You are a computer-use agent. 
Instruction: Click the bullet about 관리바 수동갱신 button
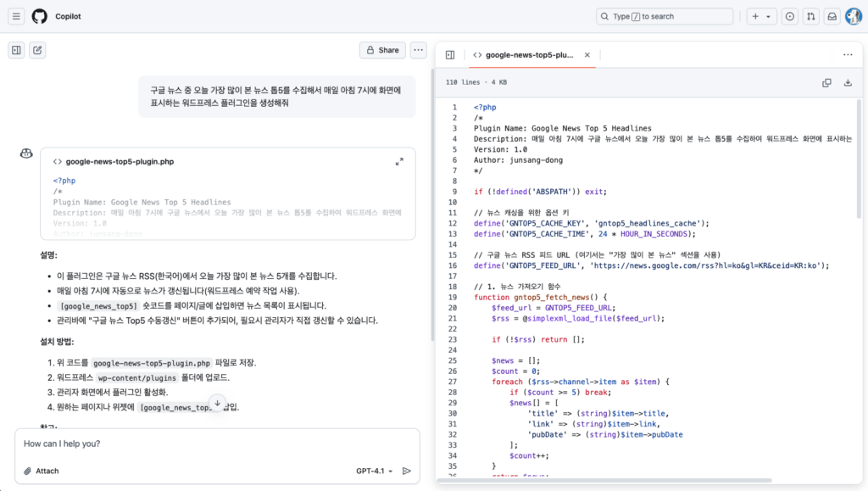click(x=218, y=321)
